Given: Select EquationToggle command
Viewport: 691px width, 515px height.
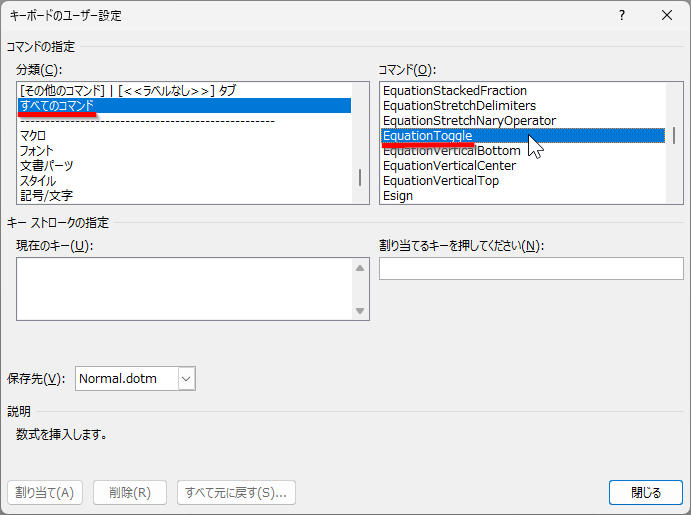Looking at the screenshot, I should pos(523,135).
